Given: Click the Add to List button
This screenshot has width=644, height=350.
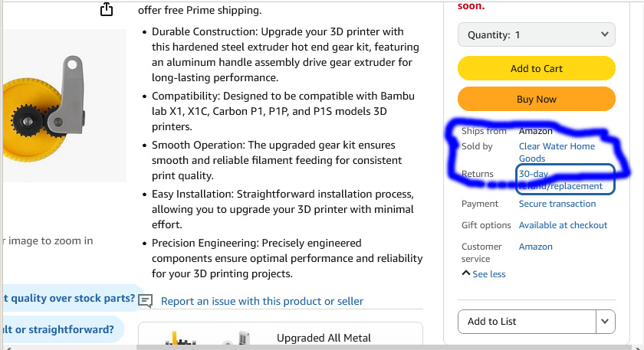Looking at the screenshot, I should (527, 321).
